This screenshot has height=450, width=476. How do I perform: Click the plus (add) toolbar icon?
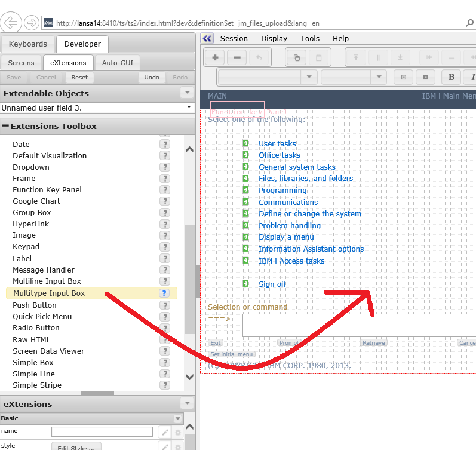click(x=215, y=57)
